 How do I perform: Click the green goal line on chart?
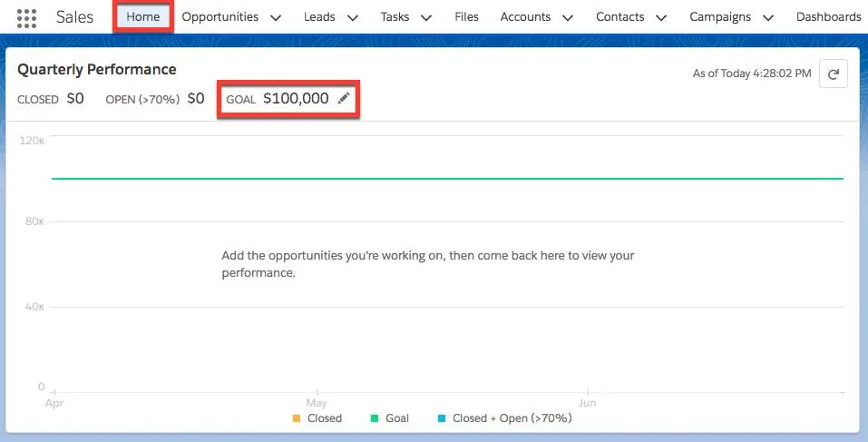pos(447,179)
